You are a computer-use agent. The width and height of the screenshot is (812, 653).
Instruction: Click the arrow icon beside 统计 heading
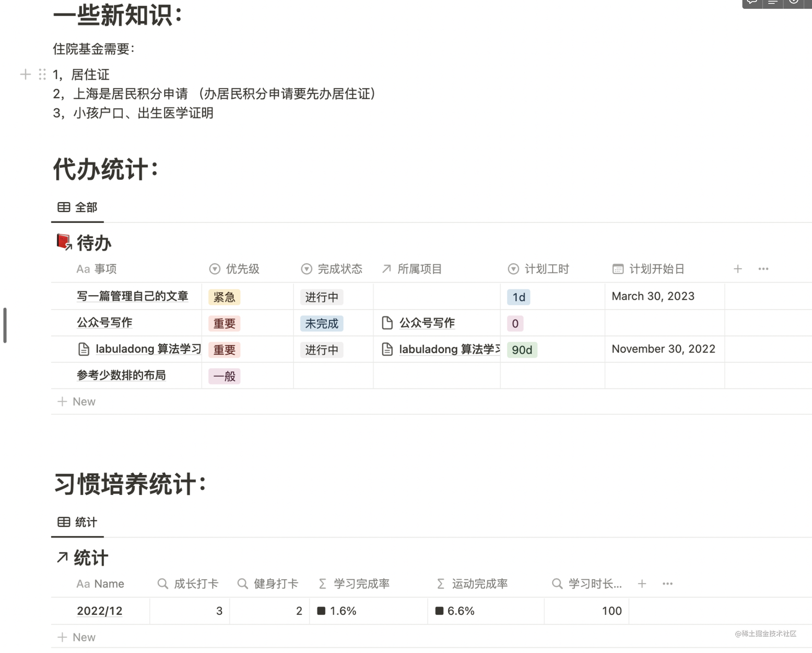62,557
